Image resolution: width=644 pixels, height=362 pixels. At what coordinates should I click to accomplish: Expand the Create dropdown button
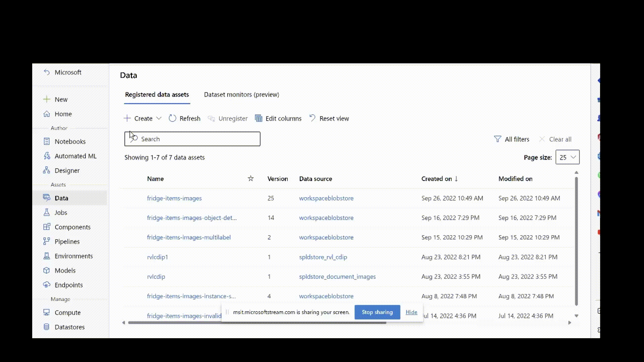coord(158,118)
